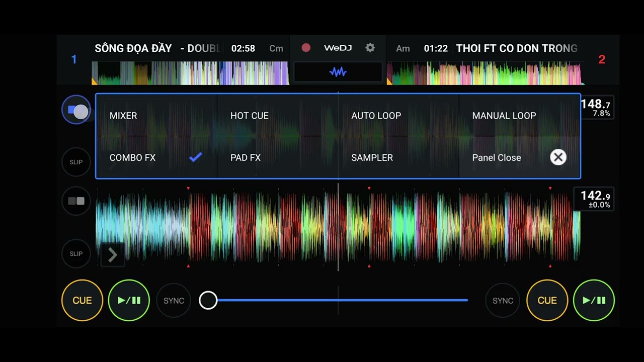The height and width of the screenshot is (362, 644).
Task: Seek in deck 1 overview waveform
Action: pyautogui.click(x=190, y=73)
